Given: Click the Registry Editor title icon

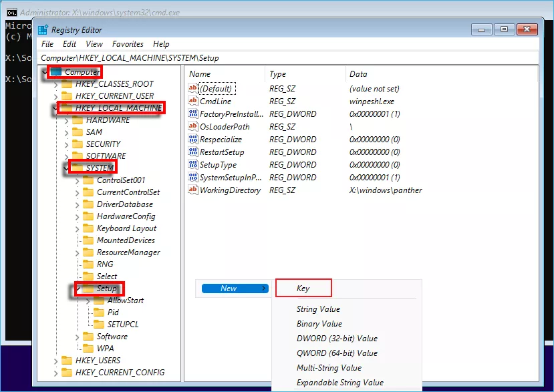Looking at the screenshot, I should pyautogui.click(x=43, y=30).
